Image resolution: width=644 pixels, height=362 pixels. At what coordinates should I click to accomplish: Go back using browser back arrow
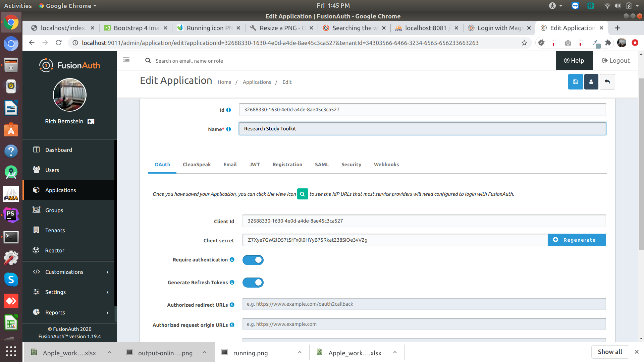tap(32, 43)
